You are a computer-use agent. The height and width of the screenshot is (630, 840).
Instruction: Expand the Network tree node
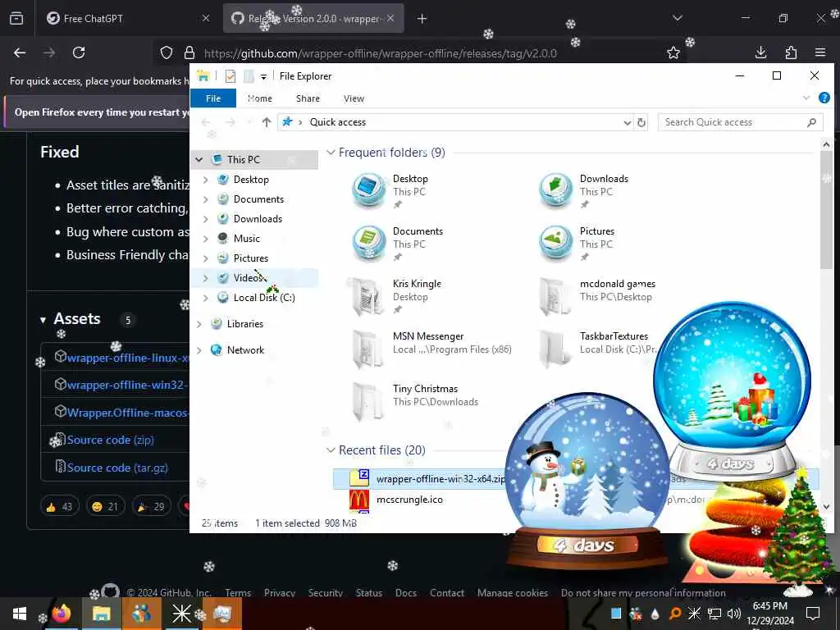click(x=199, y=350)
